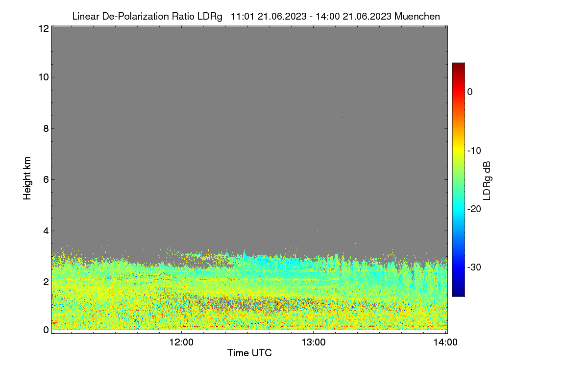Screen dimensions: 588x392
Task: Click the height tick label 12
Action: [x=43, y=28]
